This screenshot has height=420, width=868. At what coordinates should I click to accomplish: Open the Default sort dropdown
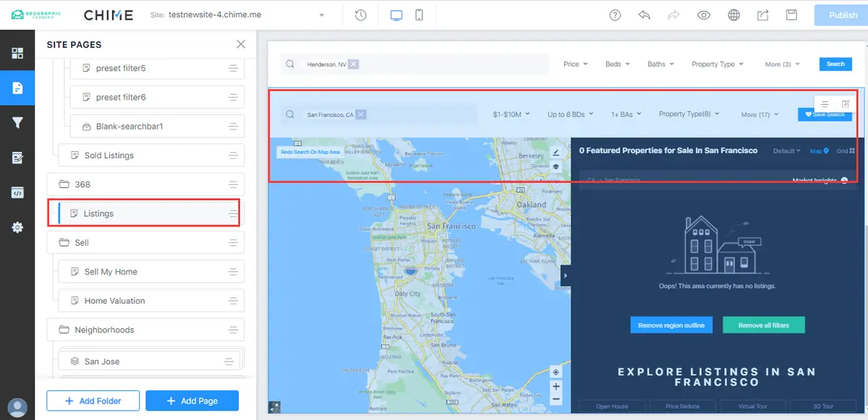(787, 151)
